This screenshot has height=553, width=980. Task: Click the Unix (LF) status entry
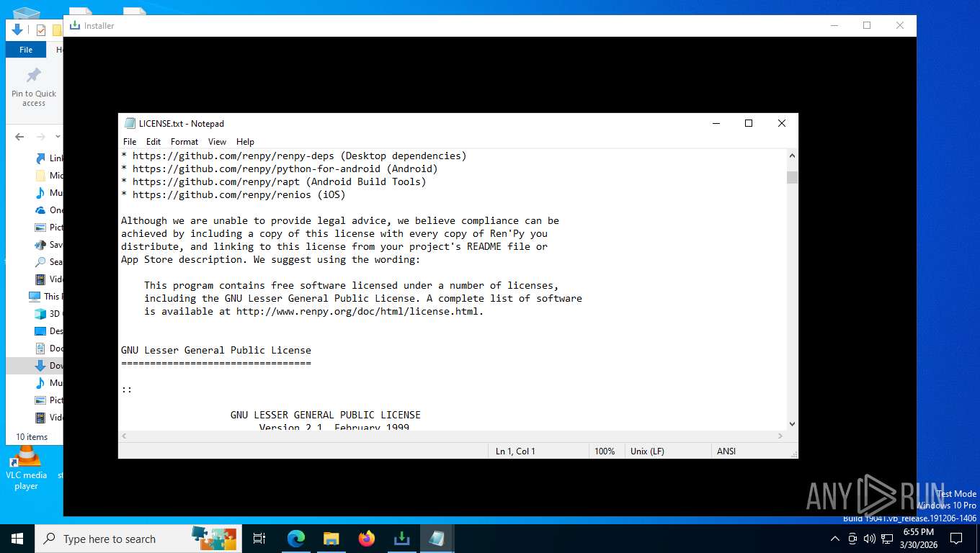pos(647,451)
